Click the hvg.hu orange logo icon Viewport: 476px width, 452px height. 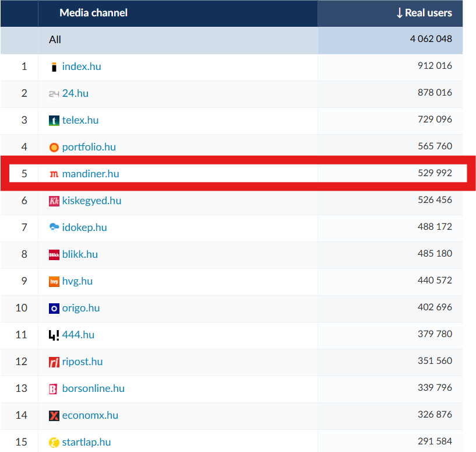[x=54, y=282]
